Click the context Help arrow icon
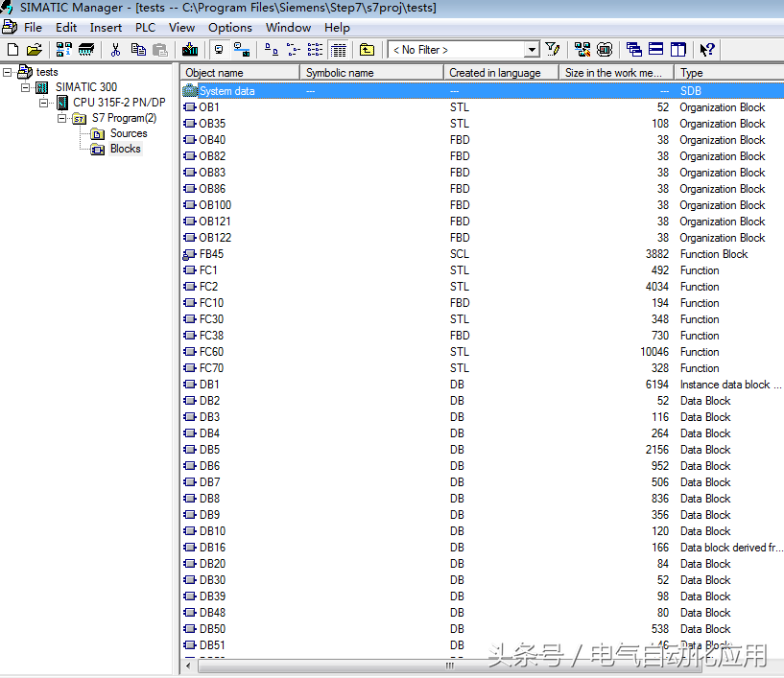This screenshot has width=784, height=678. tap(707, 49)
